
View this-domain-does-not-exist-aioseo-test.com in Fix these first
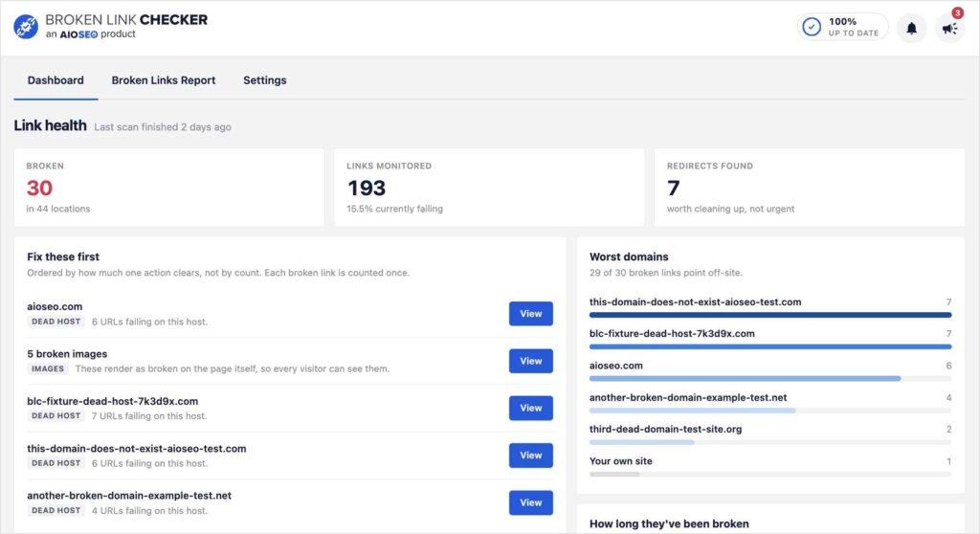click(x=530, y=456)
